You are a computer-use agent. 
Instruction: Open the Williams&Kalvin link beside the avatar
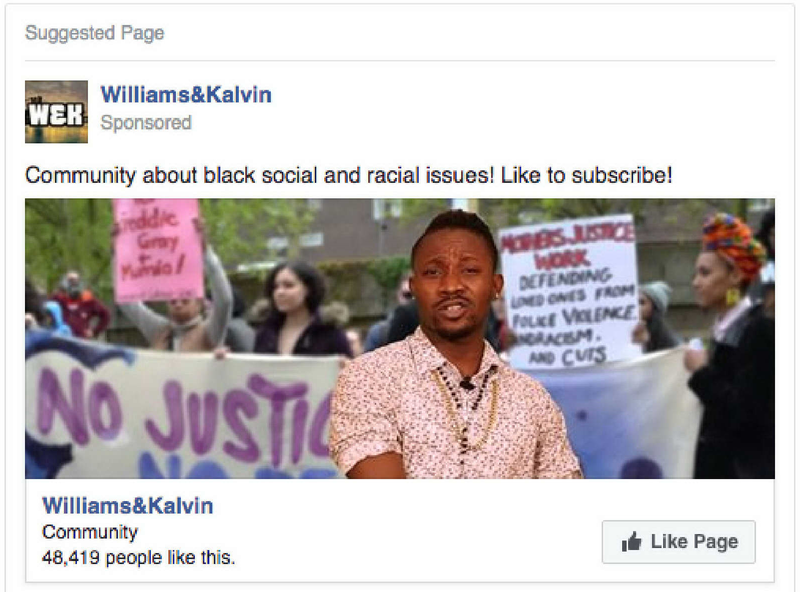[186, 95]
